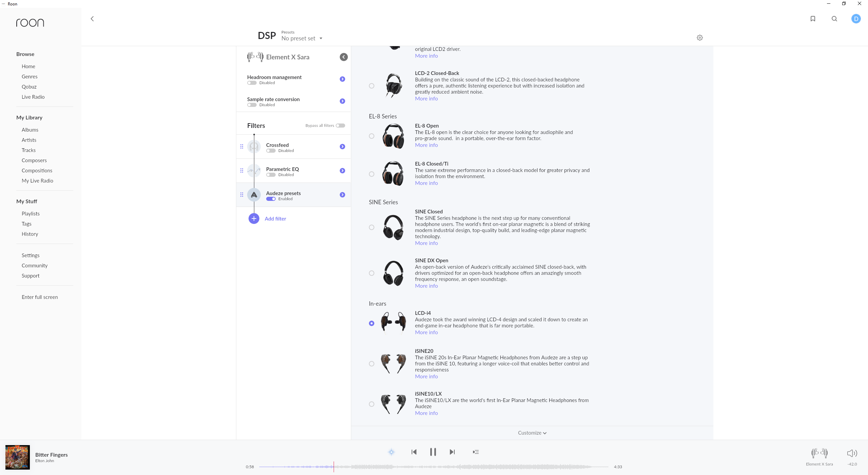868x475 pixels.
Task: Grab the Crossfeed drag handle
Action: (242, 147)
